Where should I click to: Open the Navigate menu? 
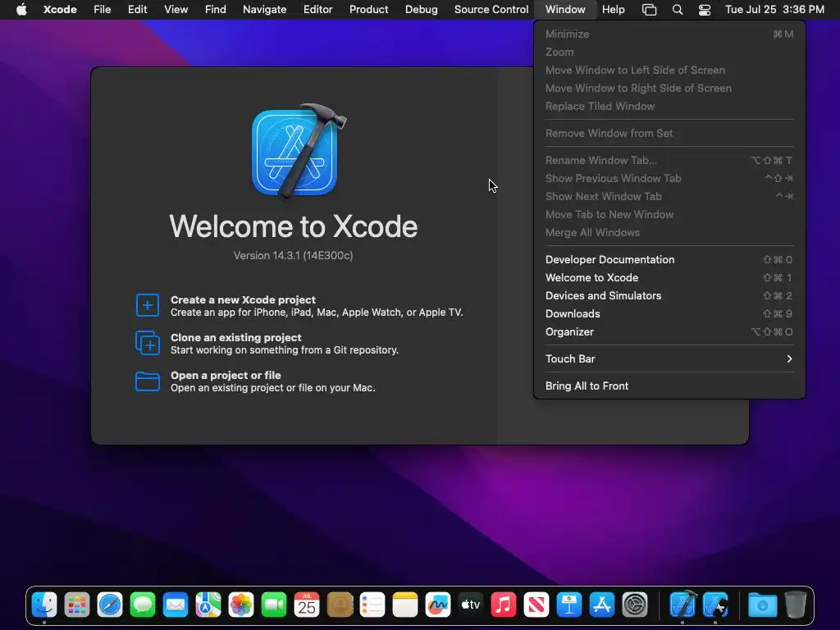[265, 10]
